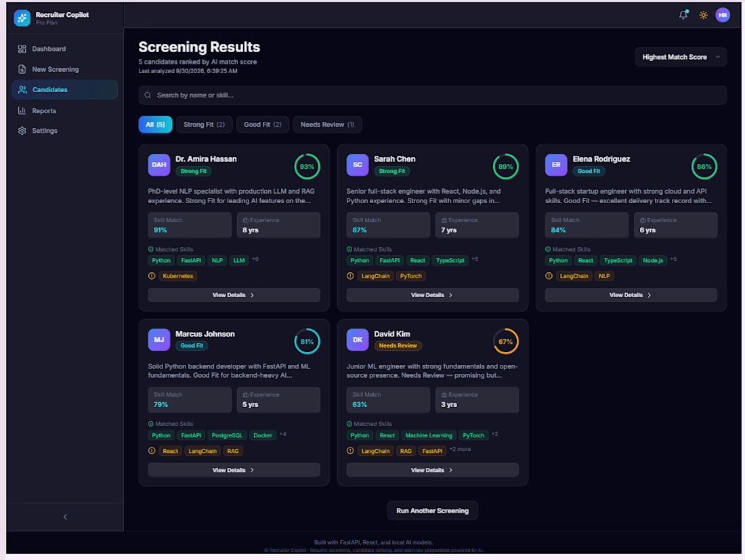Click the Settings gear icon
745x560 pixels.
[22, 131]
